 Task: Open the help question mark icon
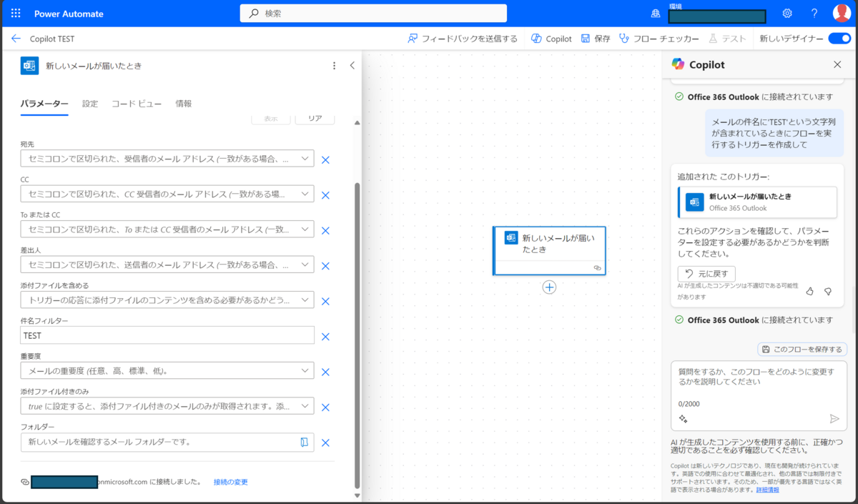pyautogui.click(x=814, y=14)
